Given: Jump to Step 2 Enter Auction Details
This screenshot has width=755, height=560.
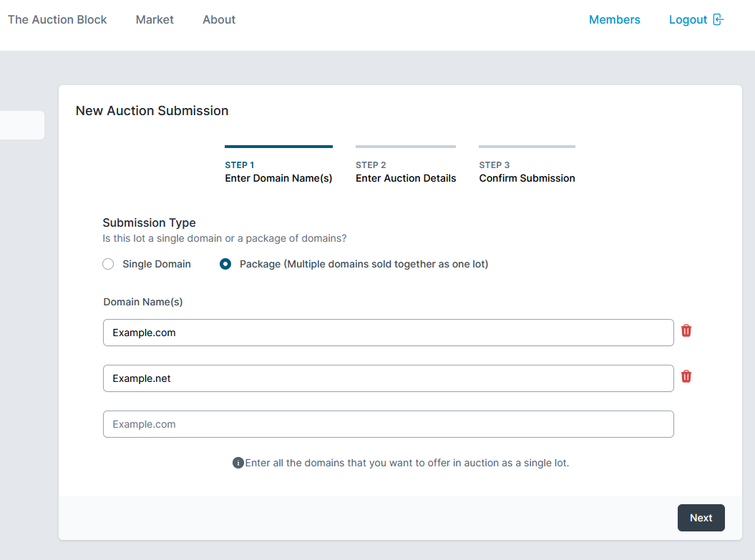Looking at the screenshot, I should click(x=406, y=165).
